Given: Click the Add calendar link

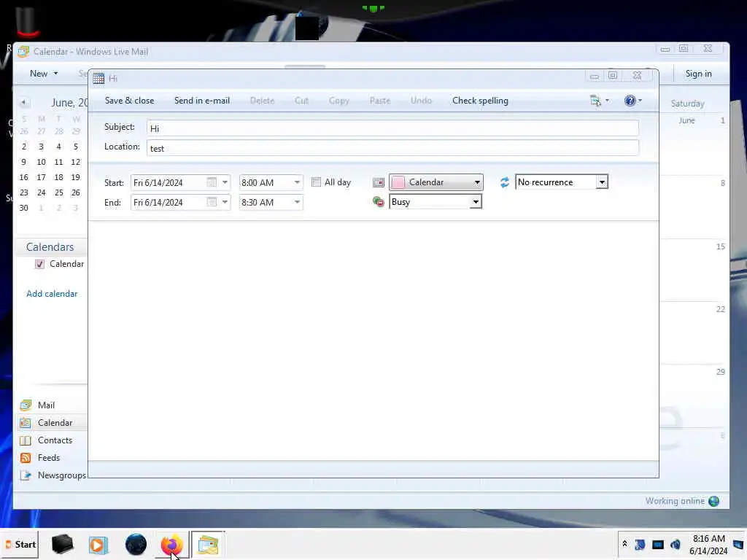Looking at the screenshot, I should [x=52, y=294].
